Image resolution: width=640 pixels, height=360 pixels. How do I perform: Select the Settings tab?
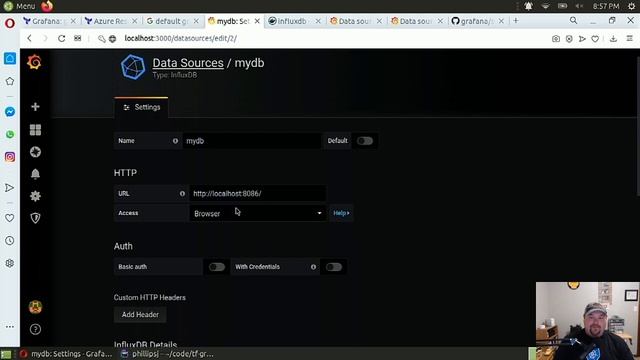[x=141, y=107]
